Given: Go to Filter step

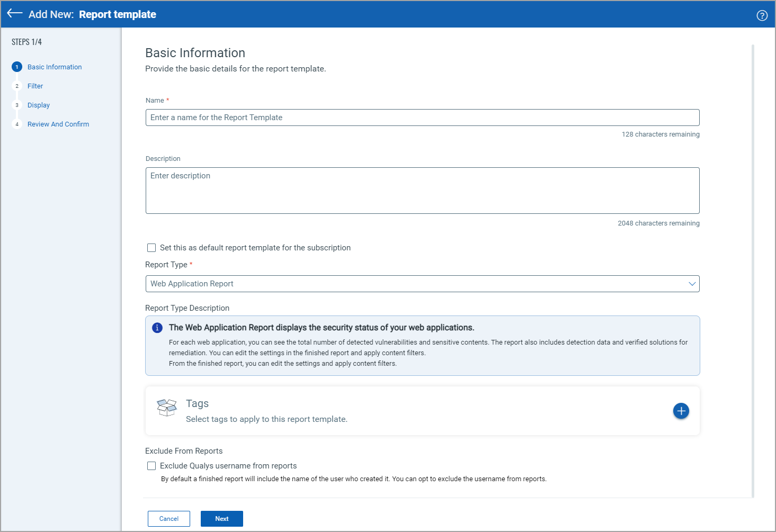Looking at the screenshot, I should 35,86.
